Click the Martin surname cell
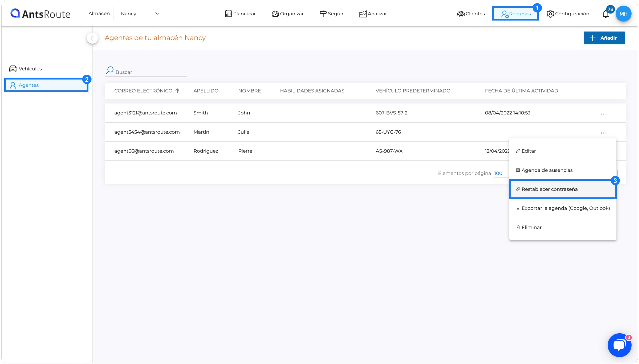 pos(201,132)
